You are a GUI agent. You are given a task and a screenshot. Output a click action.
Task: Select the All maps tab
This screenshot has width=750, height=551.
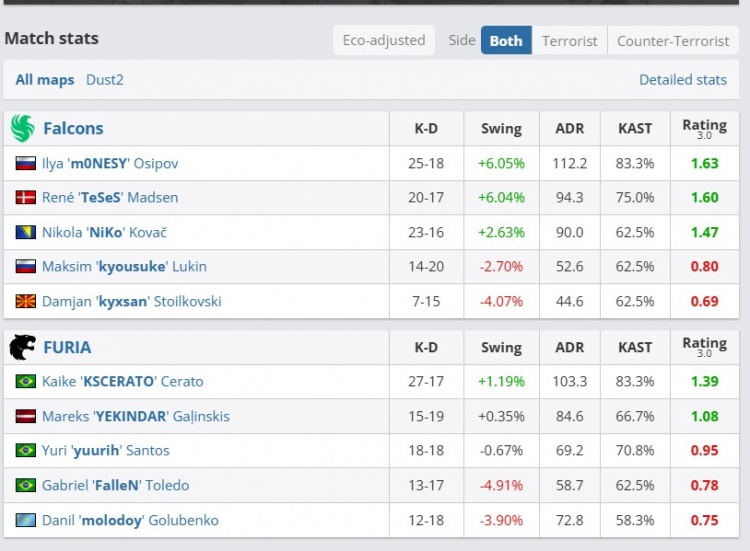pyautogui.click(x=45, y=80)
